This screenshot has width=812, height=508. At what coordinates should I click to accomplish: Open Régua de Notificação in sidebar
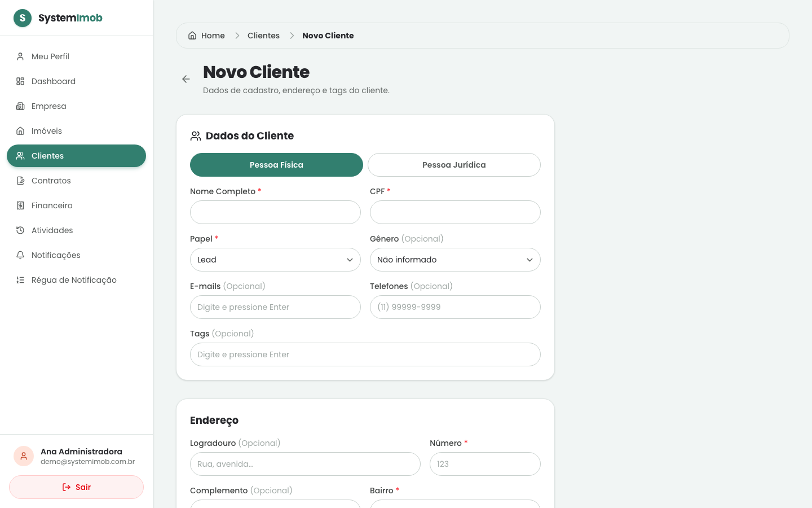pos(76,280)
